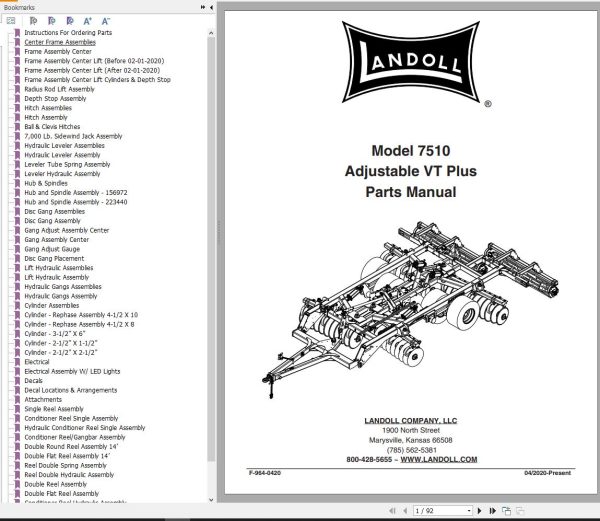
Task: Select Reel Double Spring Assembly bookmark
Action: (65, 466)
